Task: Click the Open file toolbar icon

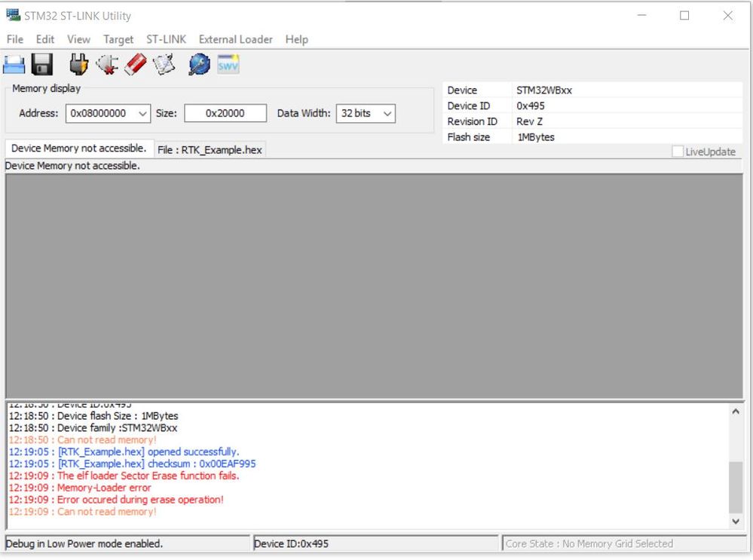Action: coord(14,64)
